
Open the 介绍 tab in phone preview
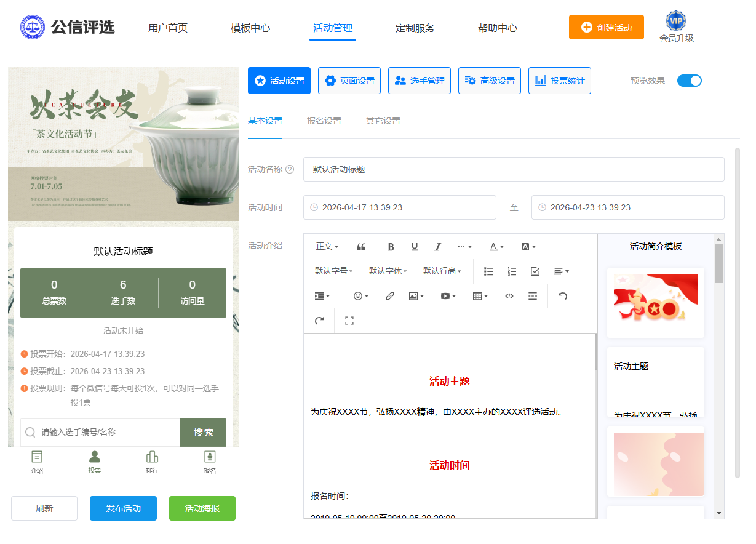[37, 462]
